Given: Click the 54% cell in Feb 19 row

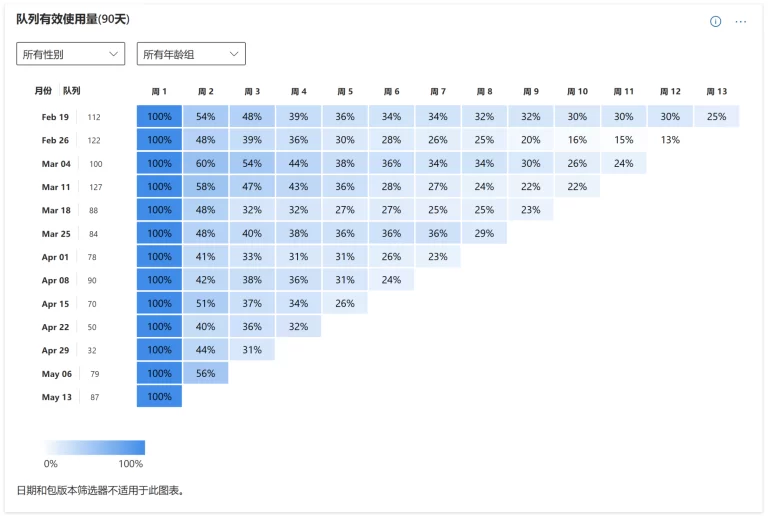Looking at the screenshot, I should (206, 117).
